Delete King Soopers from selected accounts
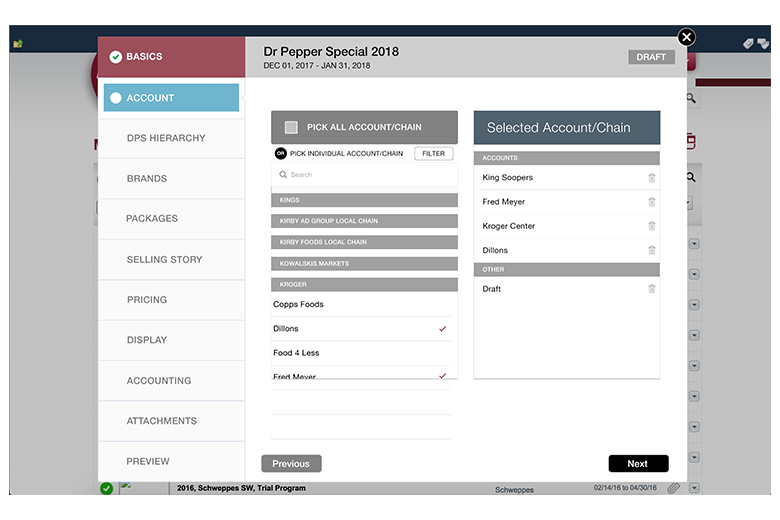Viewport: 780px width, 520px height. pos(652,178)
